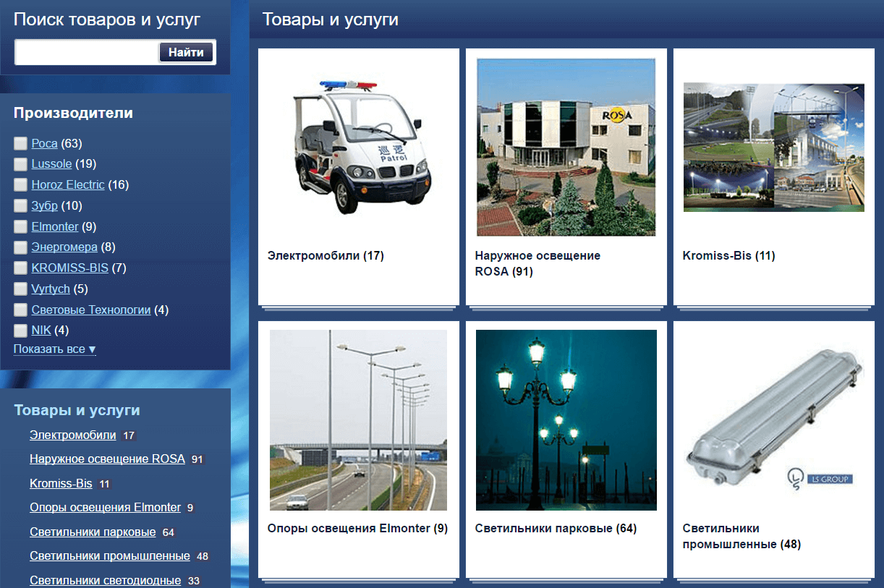Image resolution: width=884 pixels, height=588 pixels.
Task: Open Kromiss-Bis (11) card title
Action: tap(728, 255)
